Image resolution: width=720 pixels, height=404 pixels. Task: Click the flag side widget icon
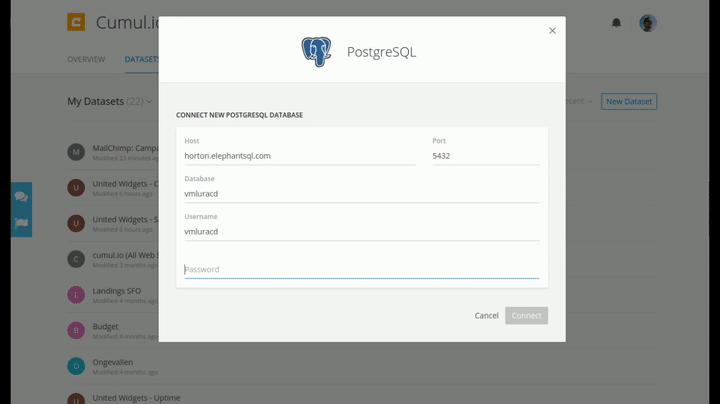tap(21, 223)
